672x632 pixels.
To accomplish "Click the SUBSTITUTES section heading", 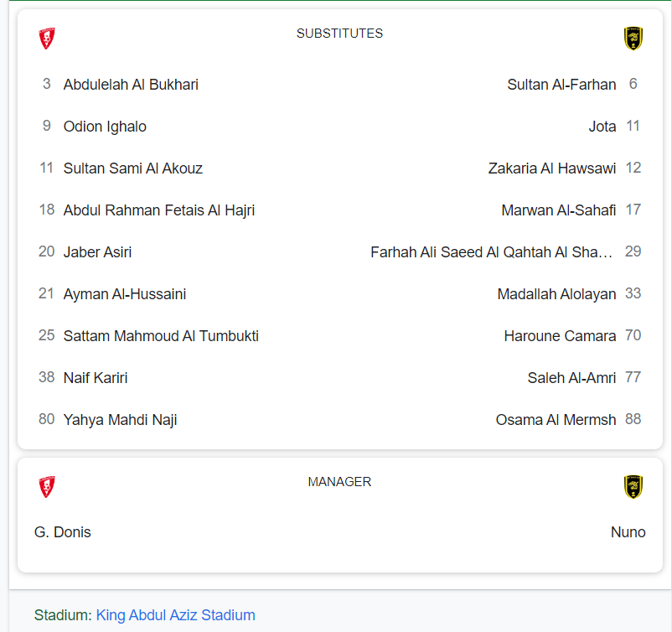I will pos(339,34).
